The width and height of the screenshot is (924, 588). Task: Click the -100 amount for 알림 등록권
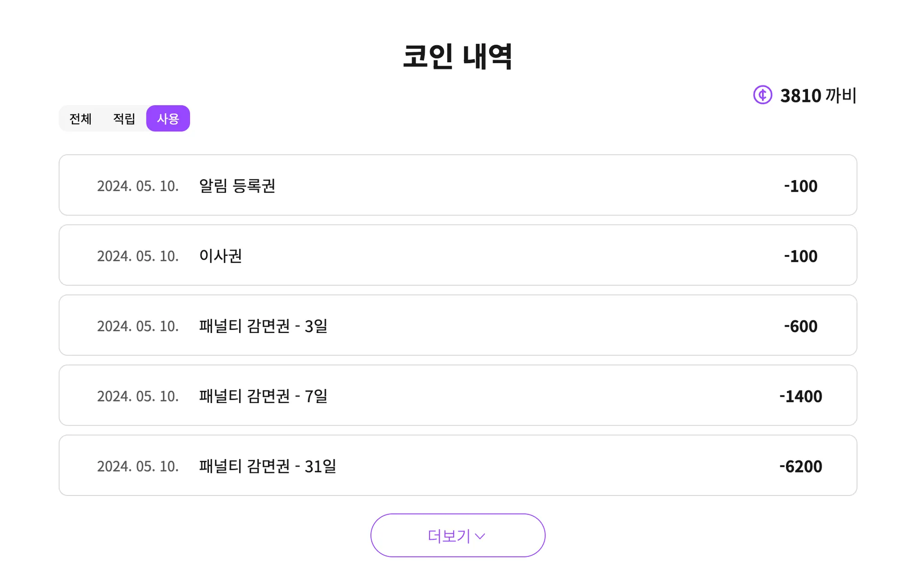[800, 186]
